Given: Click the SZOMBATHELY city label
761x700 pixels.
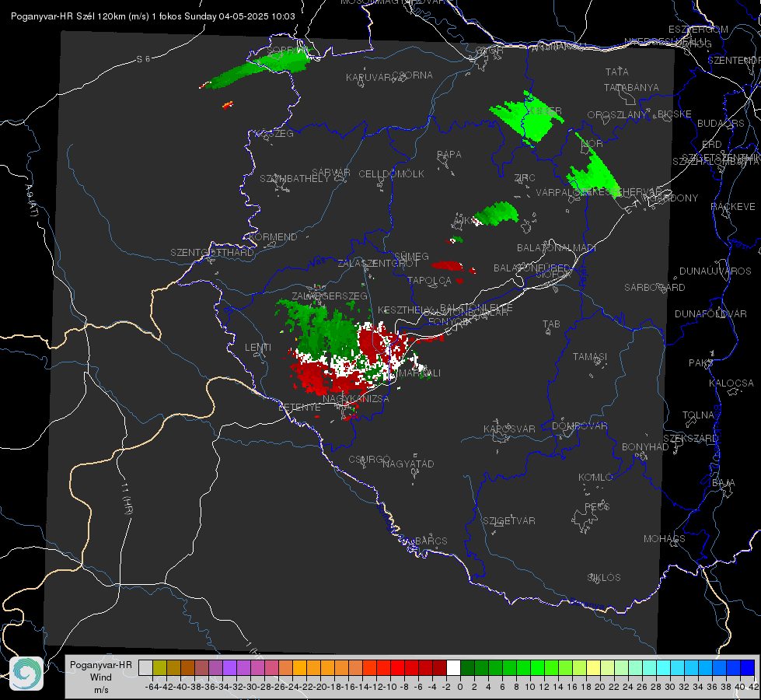Looking at the screenshot, I should [x=295, y=179].
